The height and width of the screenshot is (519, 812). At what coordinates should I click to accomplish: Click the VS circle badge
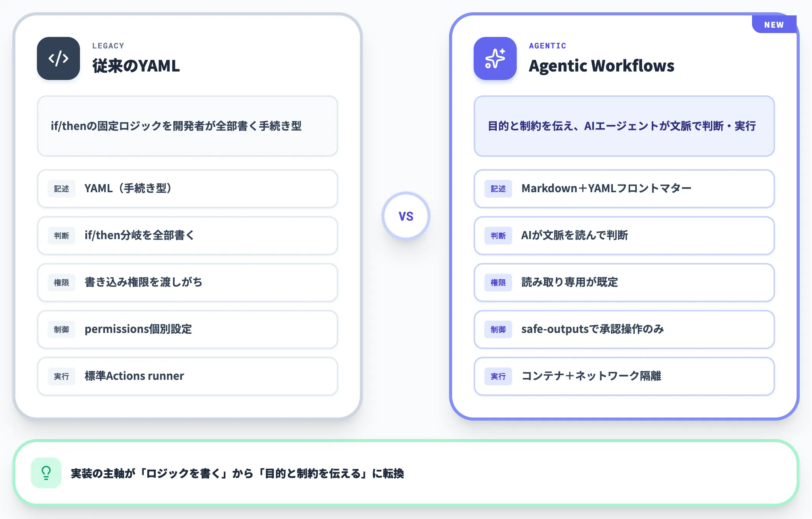[406, 216]
